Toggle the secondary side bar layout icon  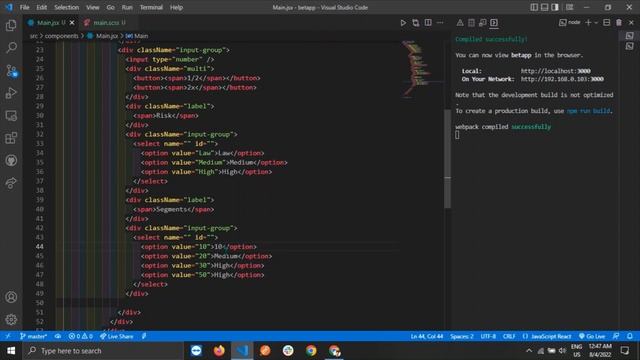[x=555, y=7]
